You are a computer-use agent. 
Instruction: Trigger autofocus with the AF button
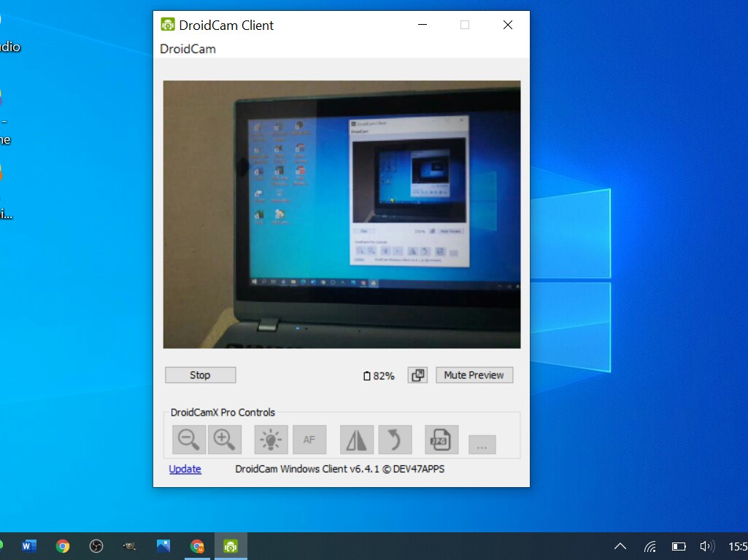tap(309, 440)
